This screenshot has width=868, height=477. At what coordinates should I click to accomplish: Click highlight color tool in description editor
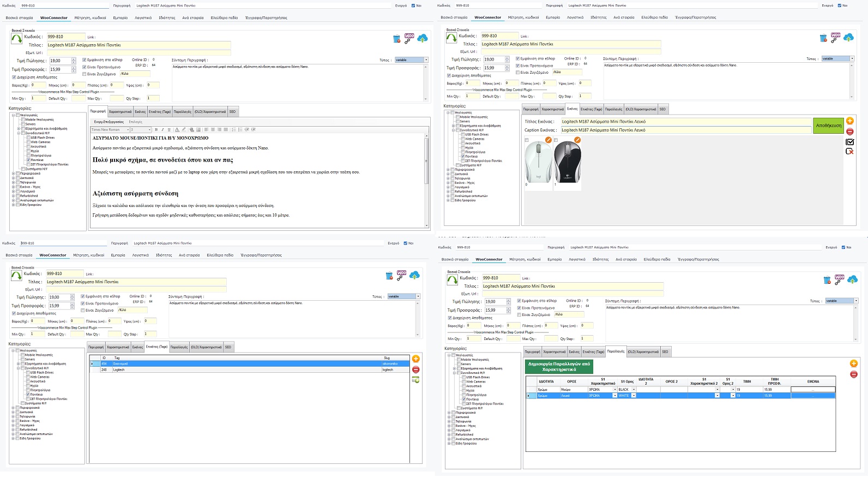pos(184,130)
